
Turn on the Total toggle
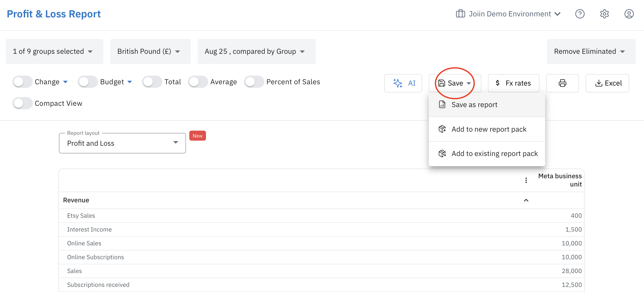(x=152, y=82)
